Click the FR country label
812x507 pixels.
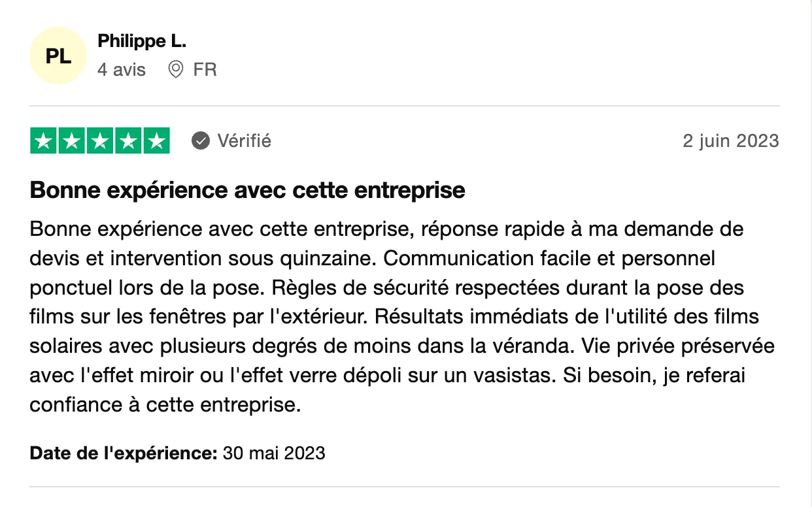click(205, 69)
